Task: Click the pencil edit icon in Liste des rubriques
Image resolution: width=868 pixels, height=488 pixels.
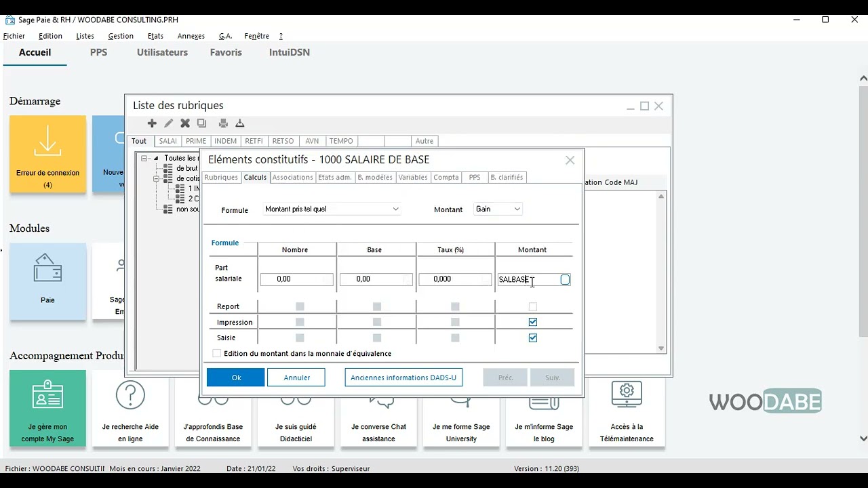Action: tap(168, 123)
